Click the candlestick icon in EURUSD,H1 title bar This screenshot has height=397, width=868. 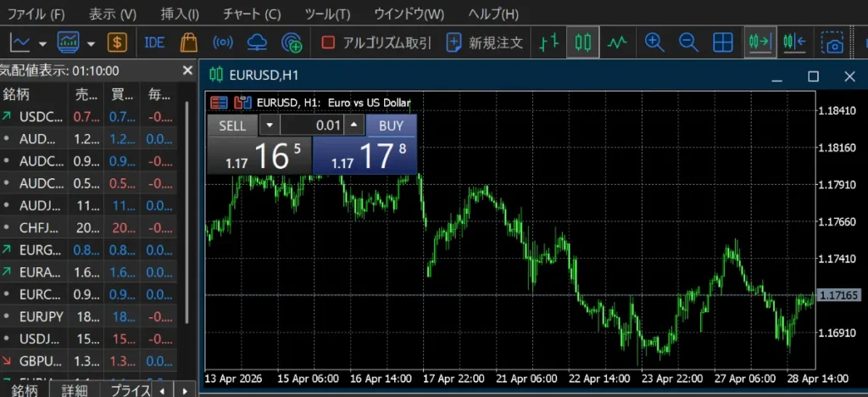tap(217, 75)
